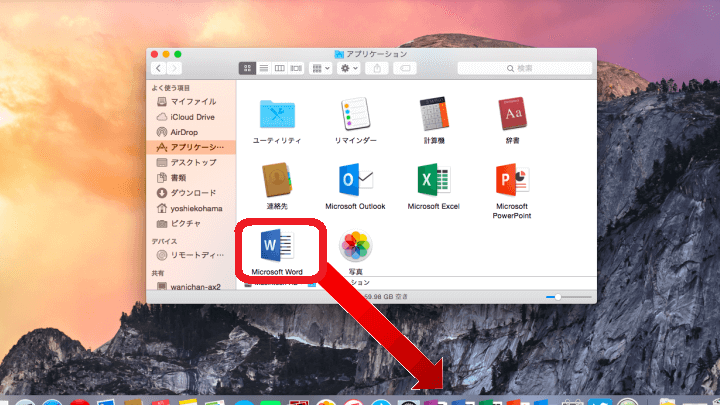
Task: Open iCloud Drive in the sidebar
Action: click(191, 117)
